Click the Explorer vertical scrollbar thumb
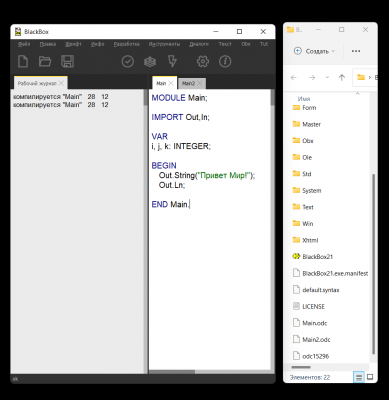The width and height of the screenshot is (389, 400). point(373,263)
